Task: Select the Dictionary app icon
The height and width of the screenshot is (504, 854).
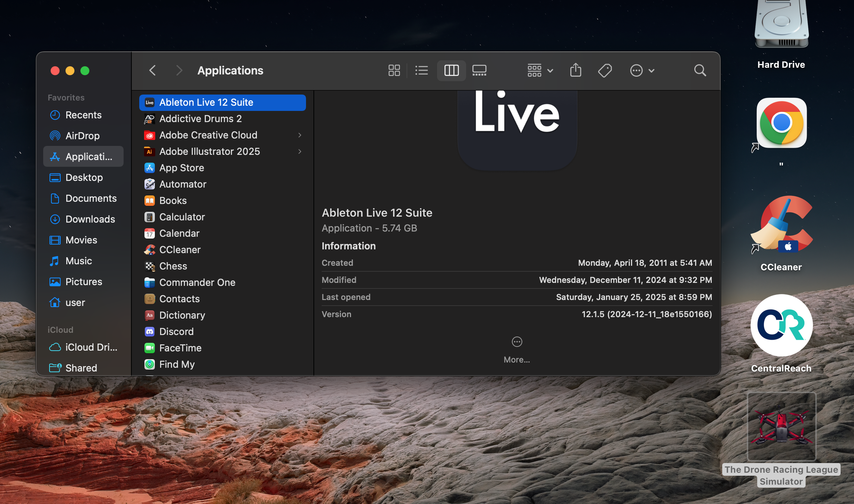Action: (149, 315)
